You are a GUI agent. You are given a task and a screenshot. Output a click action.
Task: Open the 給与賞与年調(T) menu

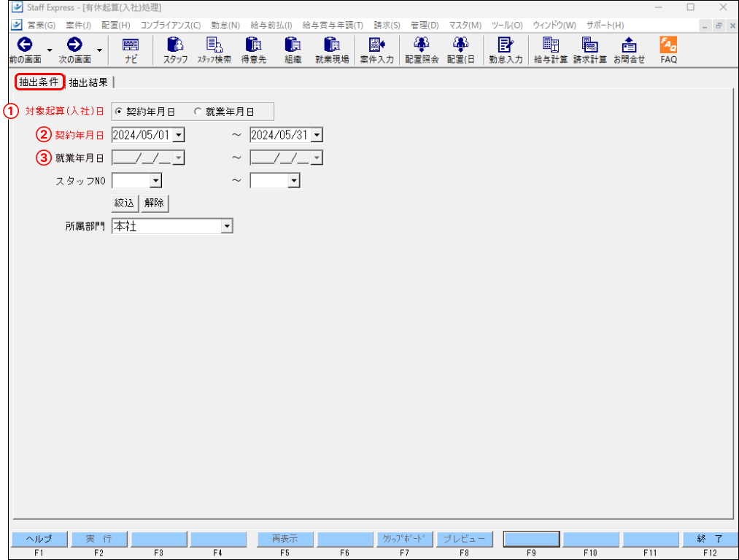(x=333, y=25)
